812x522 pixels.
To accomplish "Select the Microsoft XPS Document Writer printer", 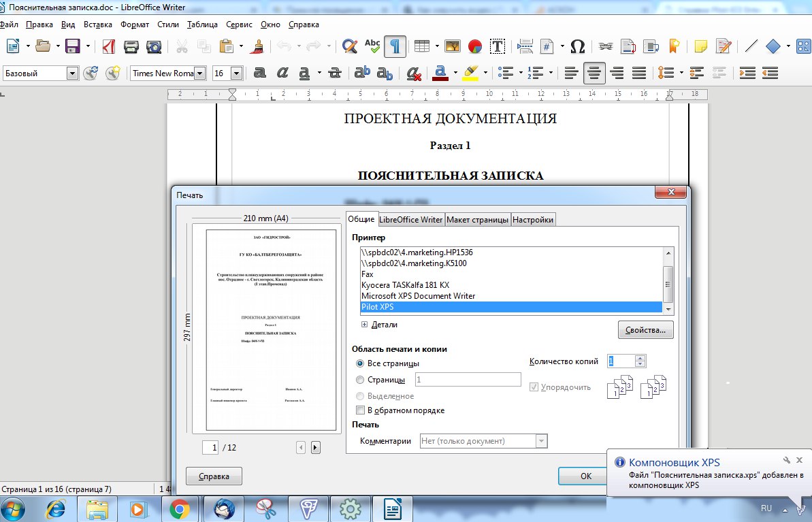I will coord(511,295).
